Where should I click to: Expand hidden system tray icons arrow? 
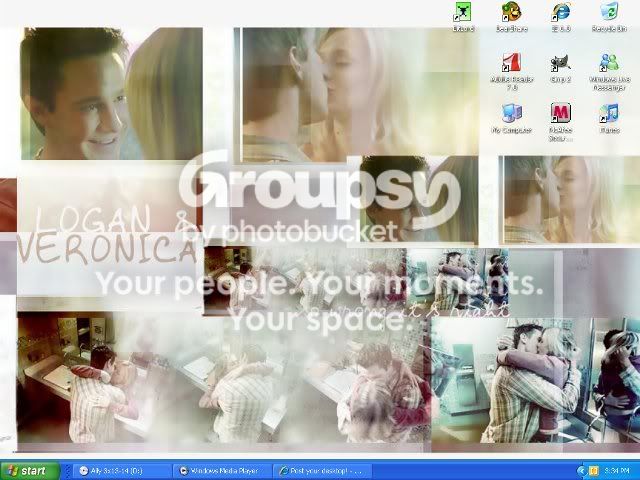click(x=581, y=471)
